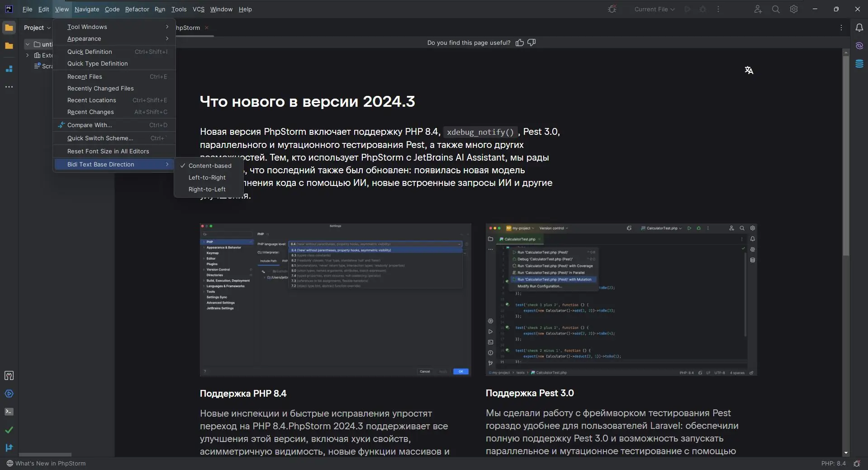Open the Notifications bell panel
This screenshot has width=868, height=470.
tap(859, 28)
